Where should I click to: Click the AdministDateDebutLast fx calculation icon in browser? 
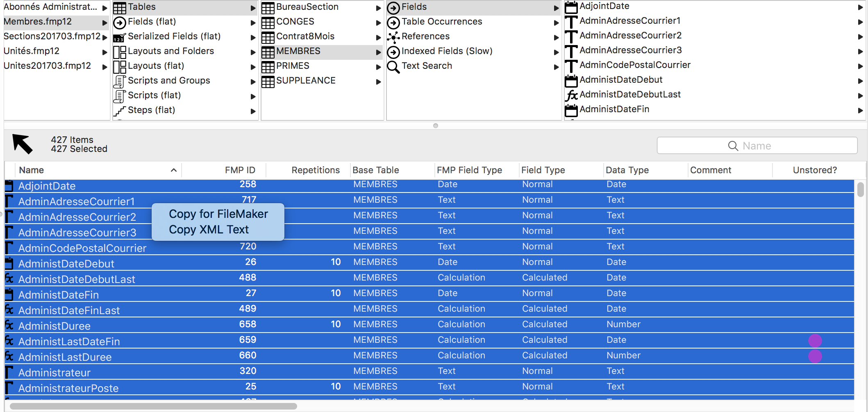click(x=571, y=95)
